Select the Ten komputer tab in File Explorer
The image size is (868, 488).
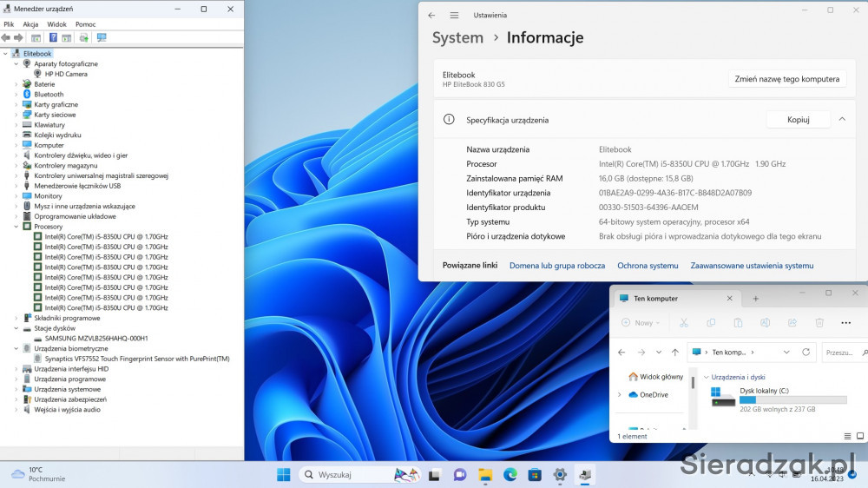pos(676,298)
